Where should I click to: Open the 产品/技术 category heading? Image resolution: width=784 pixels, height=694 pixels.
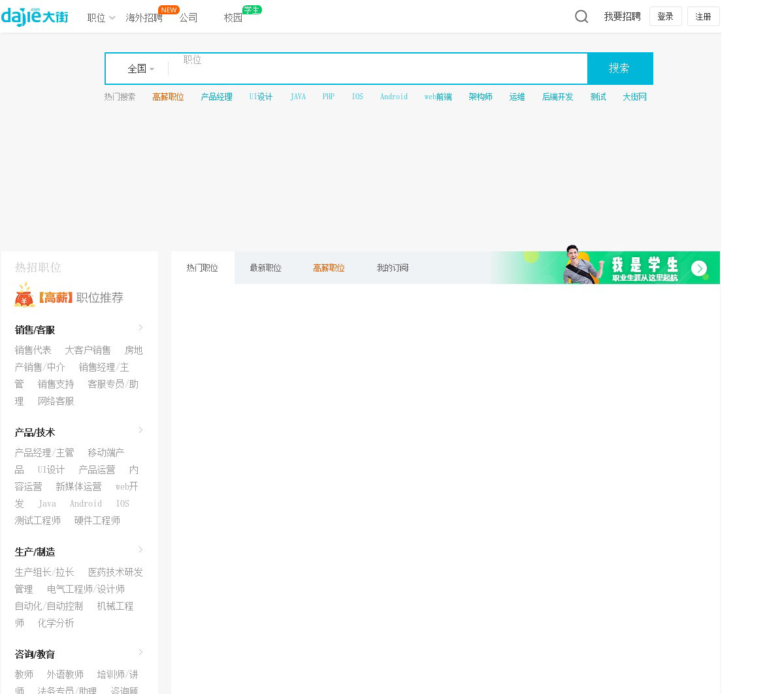tap(35, 432)
